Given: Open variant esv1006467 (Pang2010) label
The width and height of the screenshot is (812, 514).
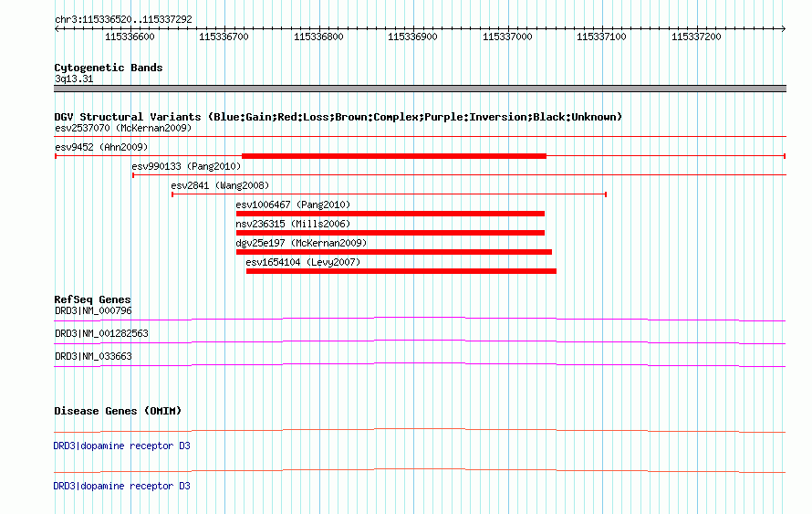Looking at the screenshot, I should click(x=293, y=205).
